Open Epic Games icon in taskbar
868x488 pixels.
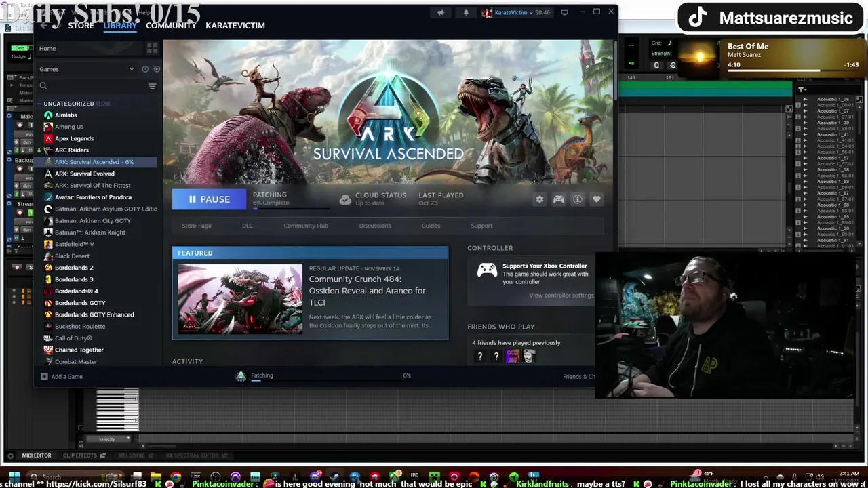pyautogui.click(x=414, y=476)
